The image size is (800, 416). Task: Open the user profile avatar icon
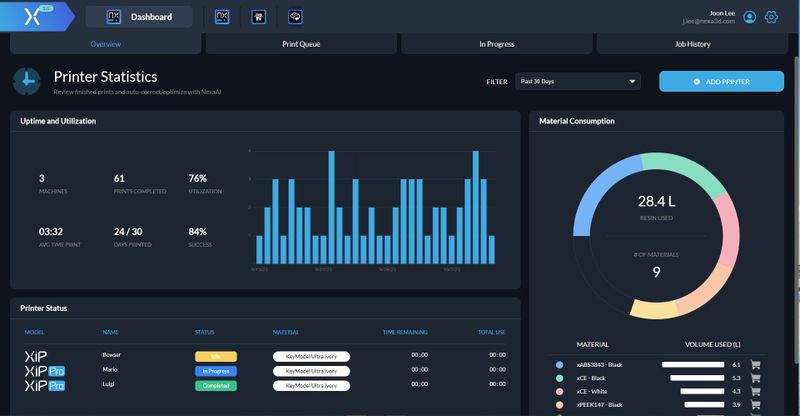tap(750, 17)
